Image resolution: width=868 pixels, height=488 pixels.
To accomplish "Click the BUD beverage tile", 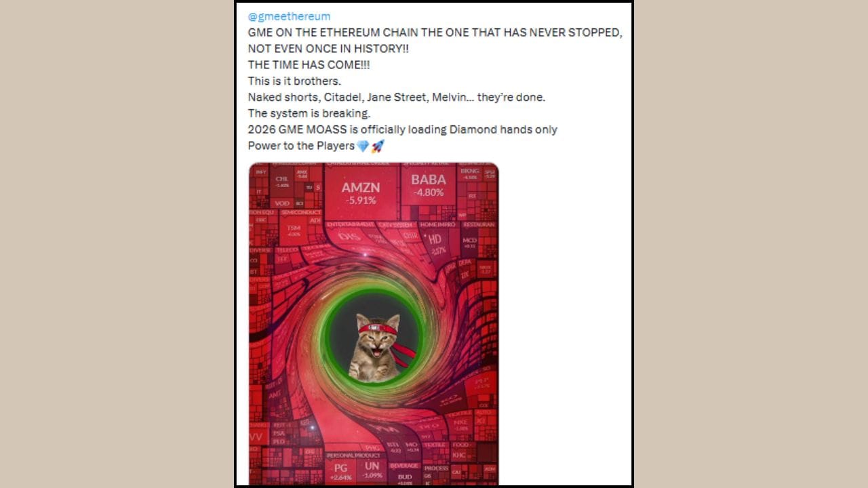I will 405,478.
